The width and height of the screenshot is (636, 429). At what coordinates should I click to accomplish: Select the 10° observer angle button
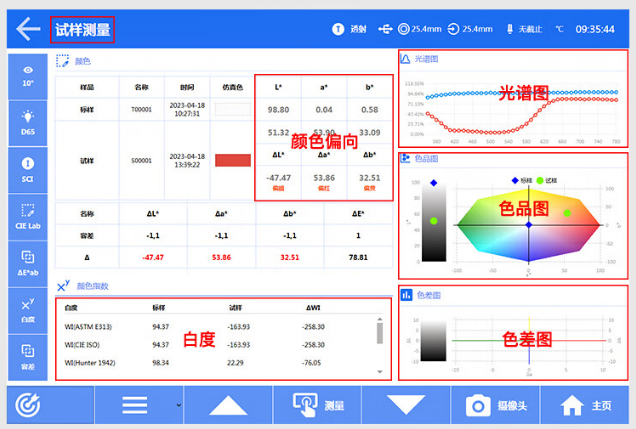click(x=27, y=76)
